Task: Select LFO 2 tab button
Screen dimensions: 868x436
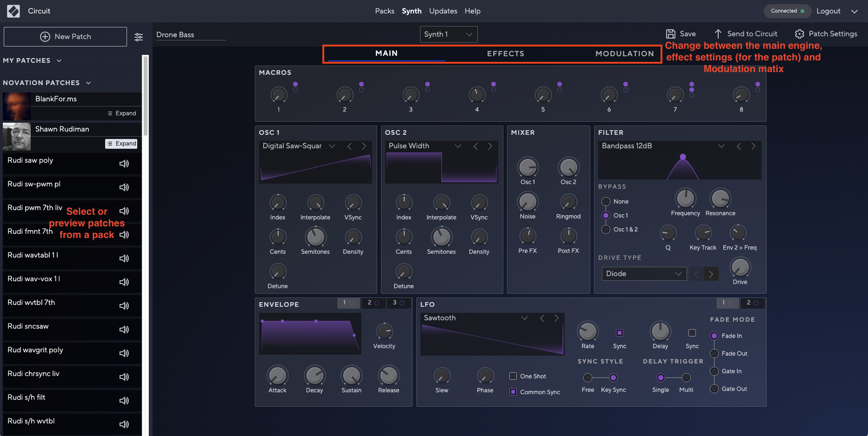Action: tap(752, 303)
